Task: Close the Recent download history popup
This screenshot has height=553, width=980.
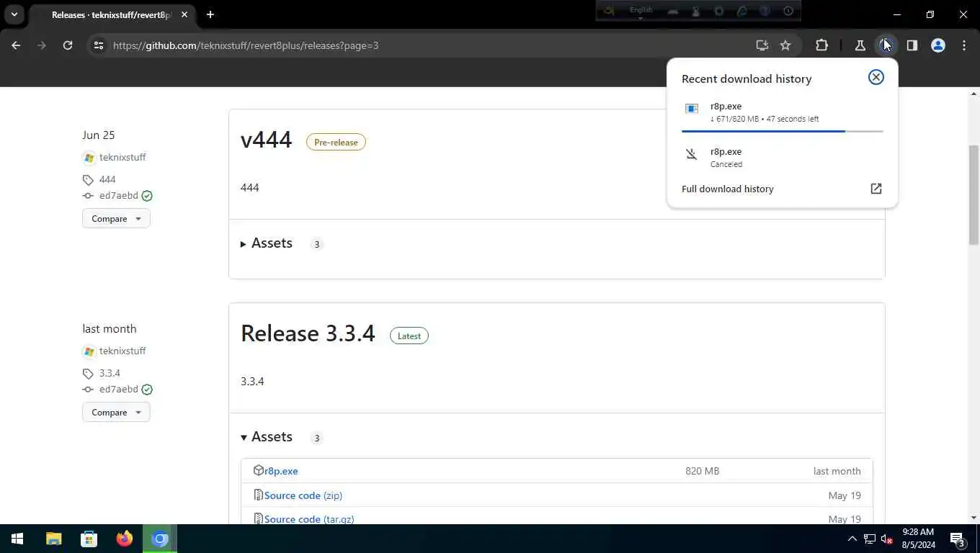Action: coord(876,77)
